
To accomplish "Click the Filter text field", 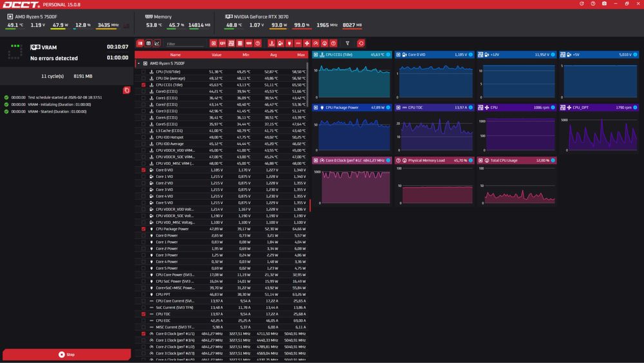I will [184, 44].
